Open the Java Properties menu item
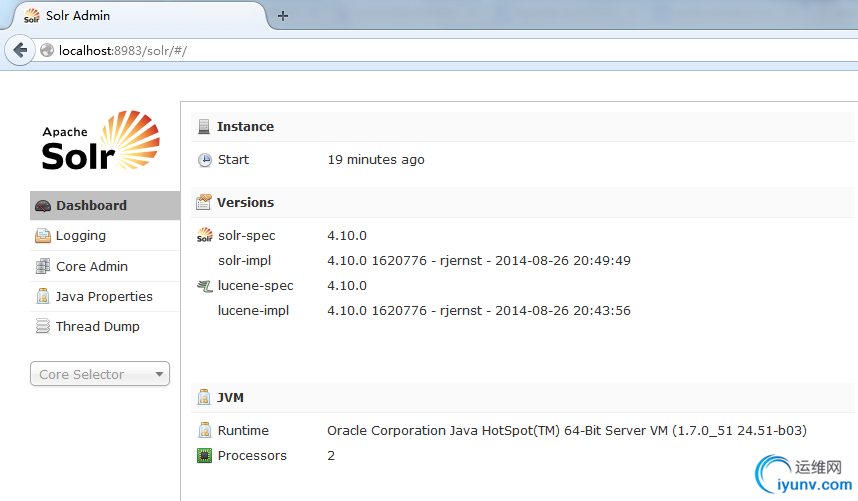The height and width of the screenshot is (501, 858). [105, 296]
